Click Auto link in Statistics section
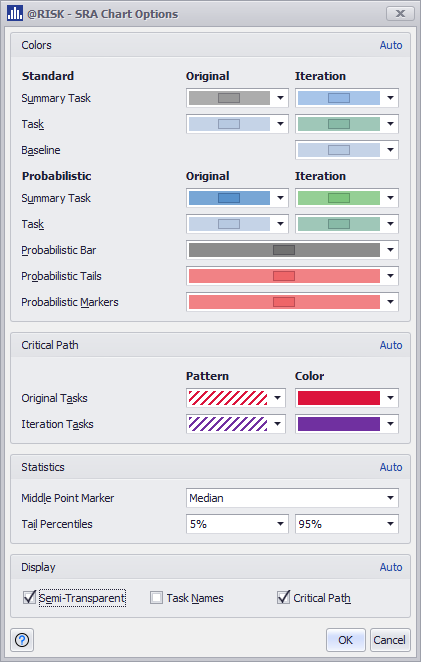This screenshot has height=662, width=421. [x=391, y=467]
